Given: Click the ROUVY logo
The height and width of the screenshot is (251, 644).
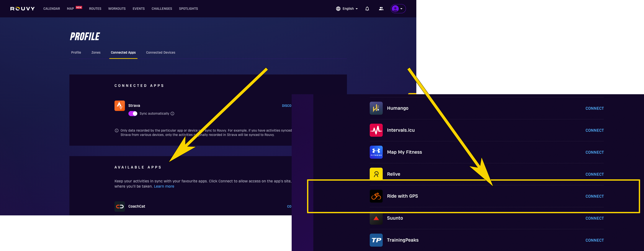Looking at the screenshot, I should [x=23, y=9].
